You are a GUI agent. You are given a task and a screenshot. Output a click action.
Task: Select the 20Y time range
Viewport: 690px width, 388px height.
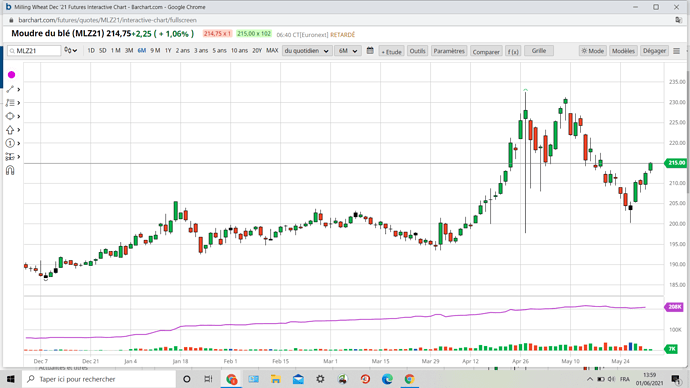[x=257, y=51]
